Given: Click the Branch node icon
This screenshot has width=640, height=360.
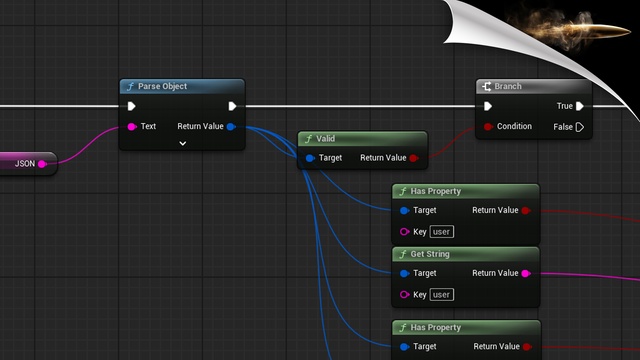Looking at the screenshot, I should point(486,86).
